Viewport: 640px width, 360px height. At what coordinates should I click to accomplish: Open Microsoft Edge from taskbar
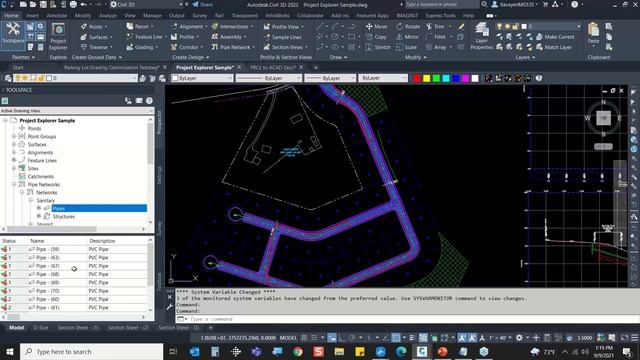401,351
